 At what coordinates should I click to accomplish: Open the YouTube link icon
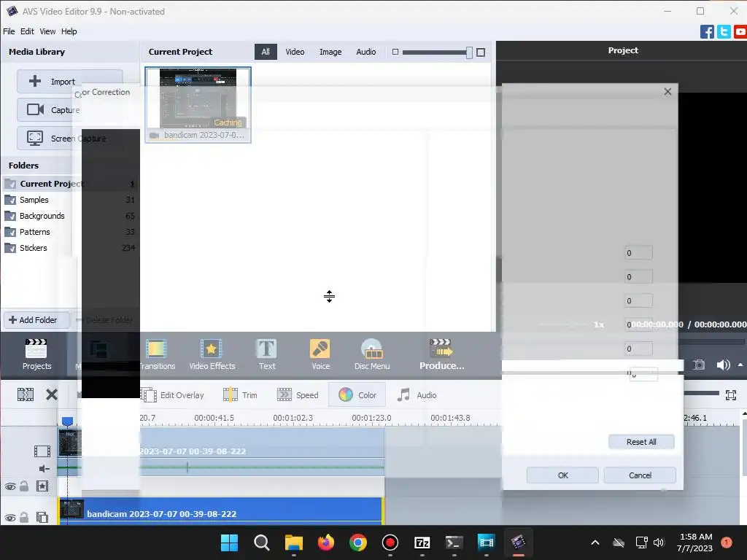click(740, 32)
